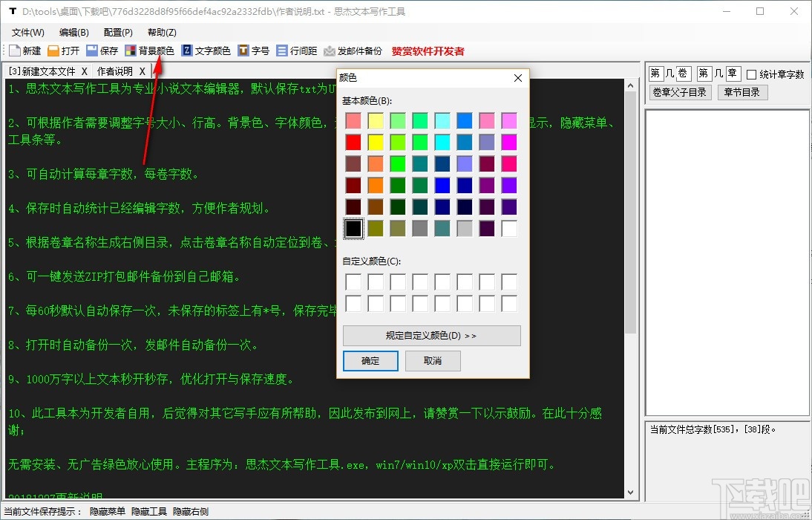Close the 颜色 dialog with X
Viewport: 812px width, 520px height.
click(517, 78)
